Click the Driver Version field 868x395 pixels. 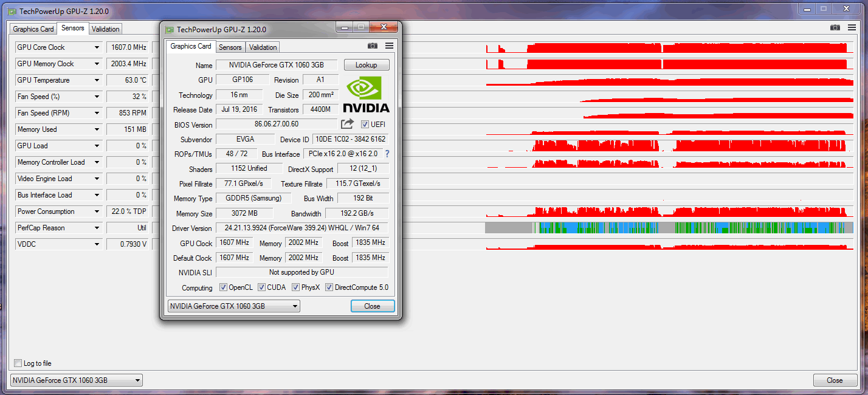coord(301,228)
